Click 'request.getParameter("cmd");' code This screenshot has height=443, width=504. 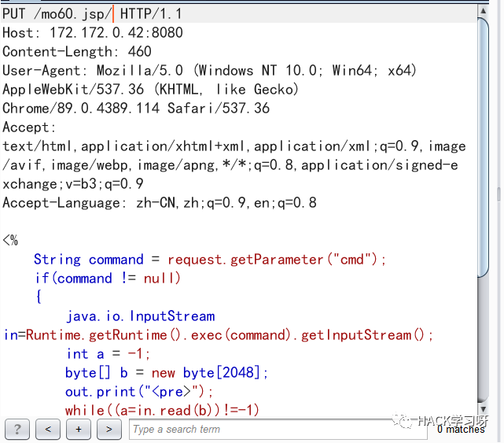tap(277, 260)
